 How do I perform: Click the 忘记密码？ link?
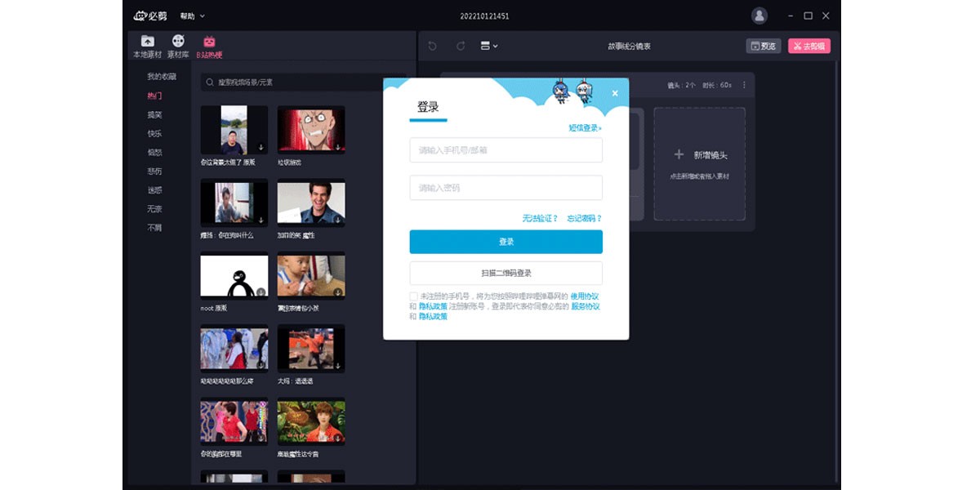point(585,218)
